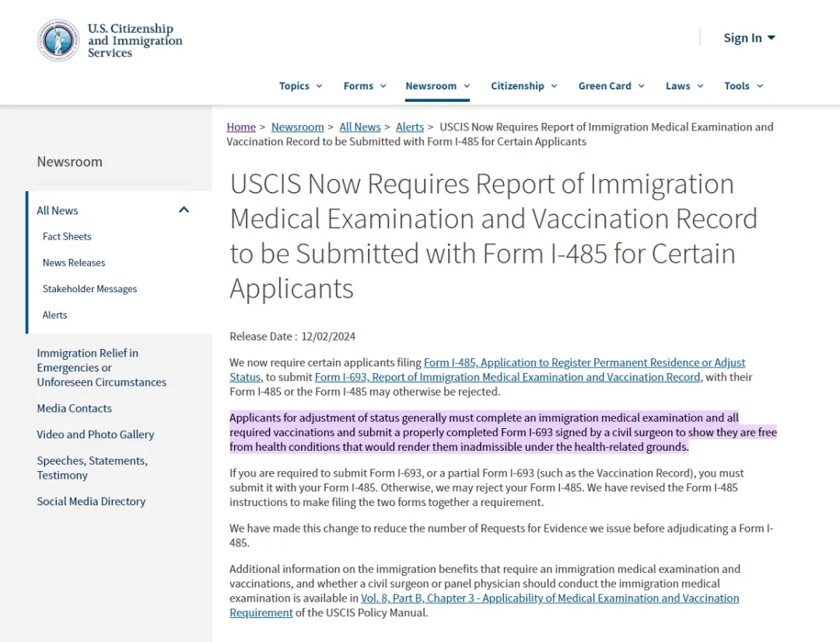
Task: Follow the Form I-693 report link
Action: coord(508,377)
